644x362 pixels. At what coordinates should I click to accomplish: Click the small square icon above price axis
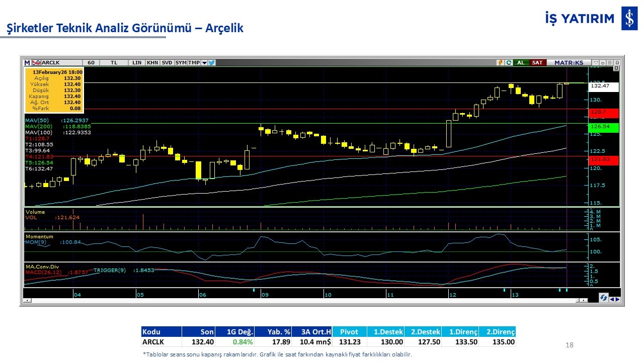pos(610,63)
